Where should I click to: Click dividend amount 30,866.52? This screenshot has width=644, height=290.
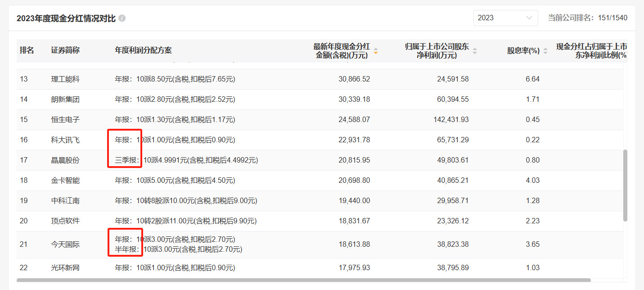coord(354,79)
